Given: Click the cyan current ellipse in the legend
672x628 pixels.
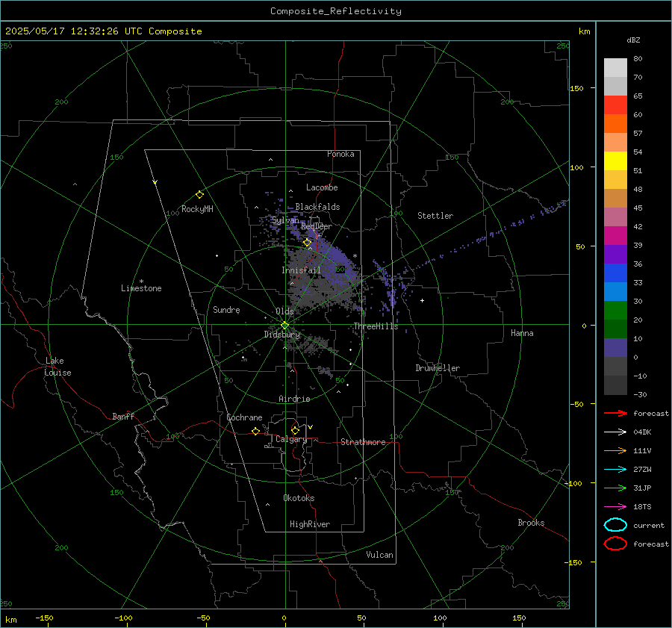Looking at the screenshot, I should pyautogui.click(x=615, y=525).
